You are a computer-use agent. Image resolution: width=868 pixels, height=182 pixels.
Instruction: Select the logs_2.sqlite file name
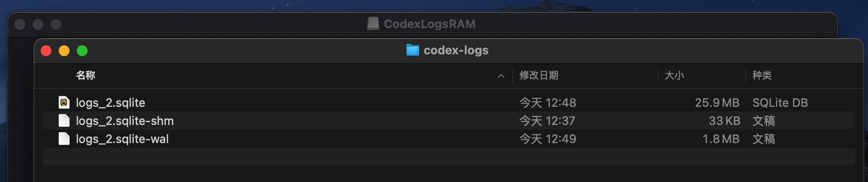111,103
